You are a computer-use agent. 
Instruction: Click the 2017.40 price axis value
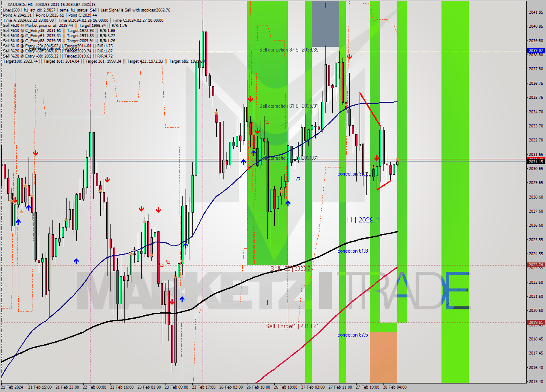coord(536,353)
